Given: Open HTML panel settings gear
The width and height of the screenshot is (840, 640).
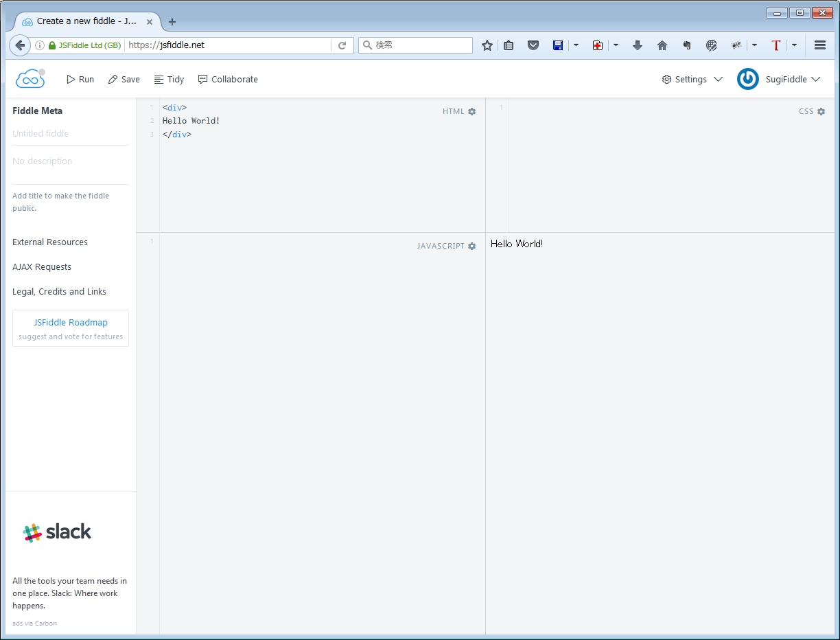Looking at the screenshot, I should click(472, 111).
